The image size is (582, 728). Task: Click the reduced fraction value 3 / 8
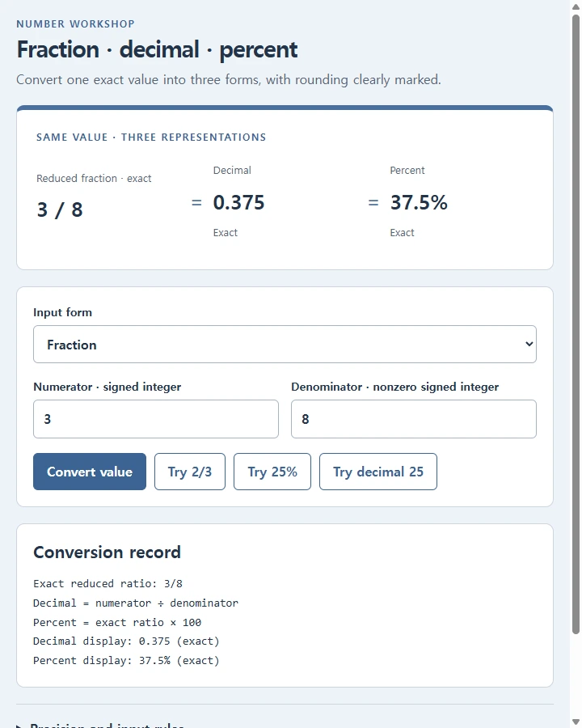point(60,210)
